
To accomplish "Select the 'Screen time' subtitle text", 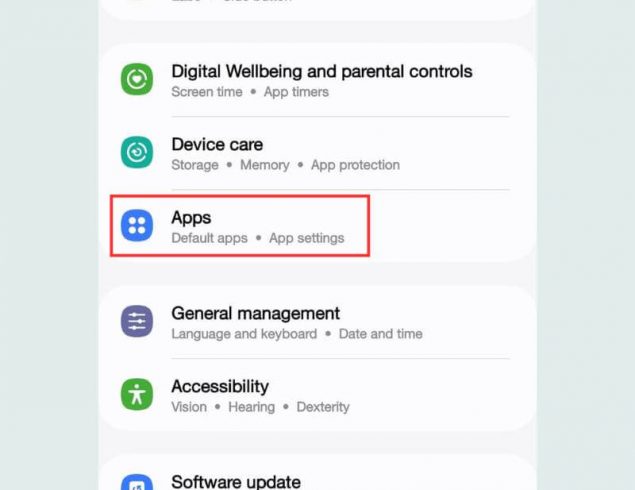I will (207, 92).
